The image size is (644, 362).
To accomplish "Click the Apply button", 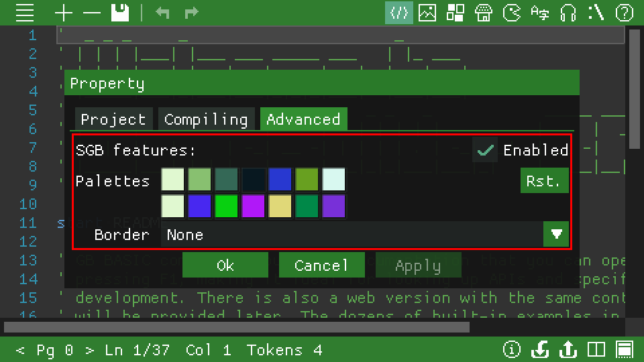I will click(x=418, y=265).
